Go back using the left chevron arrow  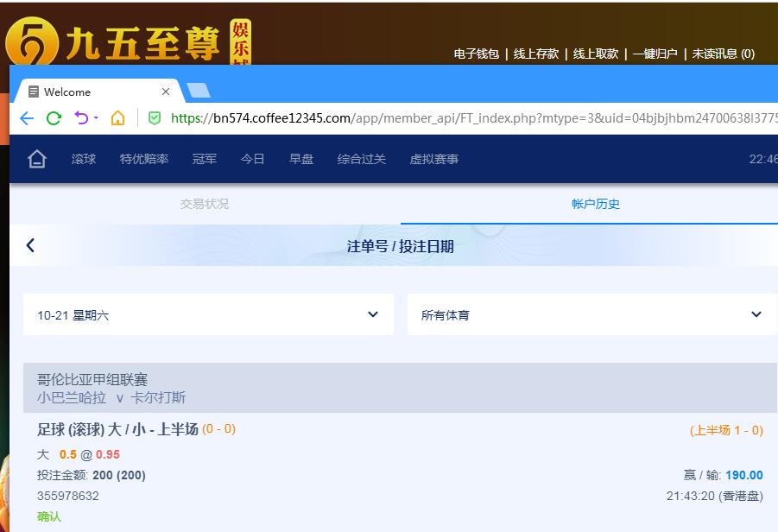[x=30, y=245]
